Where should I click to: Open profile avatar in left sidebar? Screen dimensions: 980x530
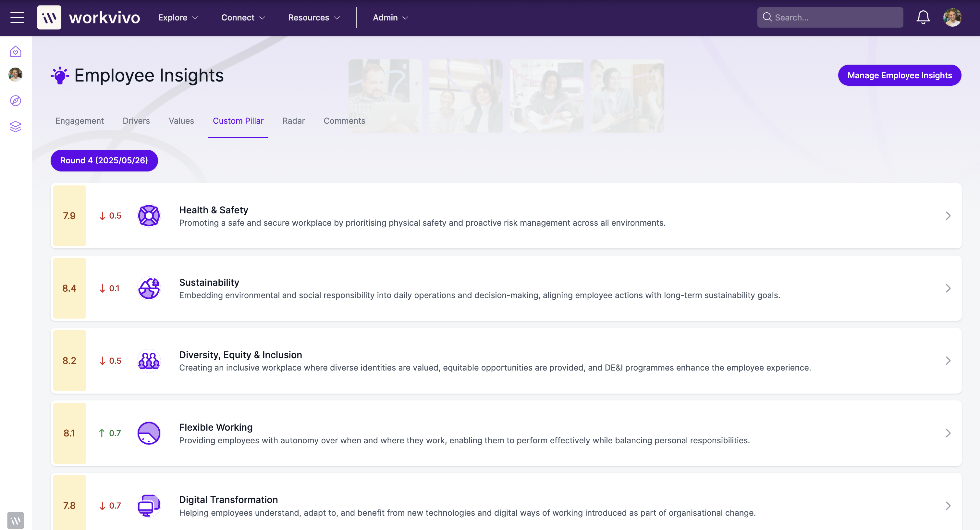coord(16,75)
